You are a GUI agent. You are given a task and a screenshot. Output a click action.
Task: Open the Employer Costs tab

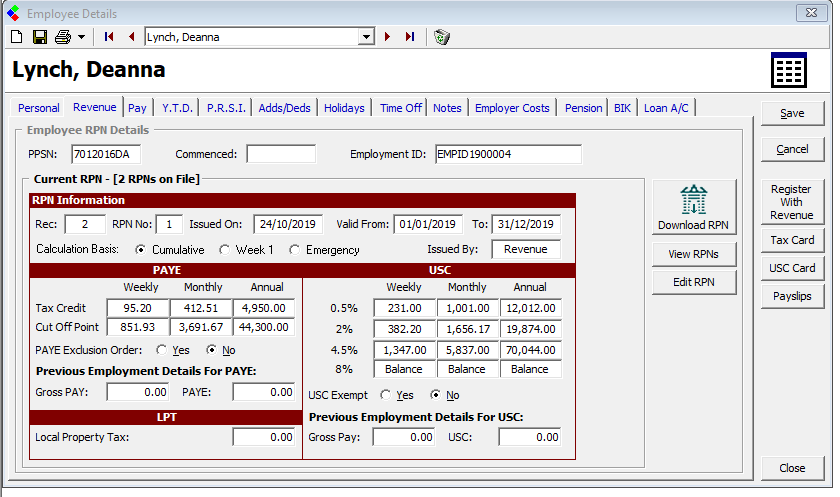point(512,108)
